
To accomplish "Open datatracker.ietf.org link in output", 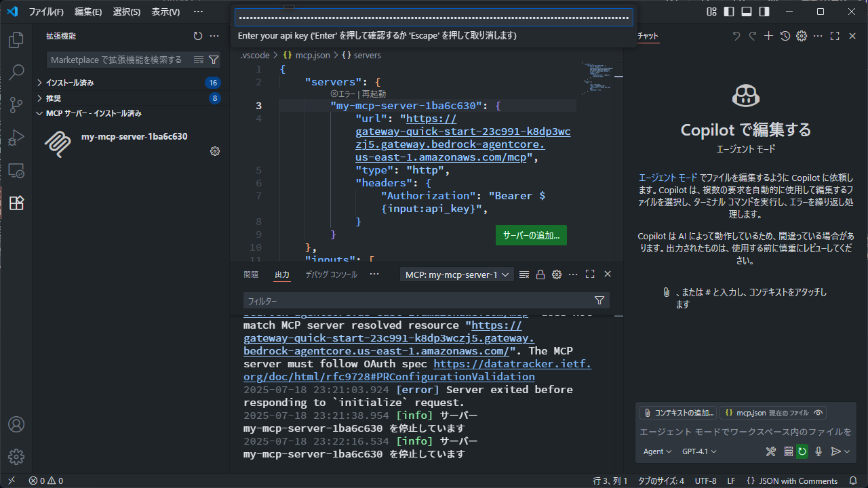I will click(417, 370).
